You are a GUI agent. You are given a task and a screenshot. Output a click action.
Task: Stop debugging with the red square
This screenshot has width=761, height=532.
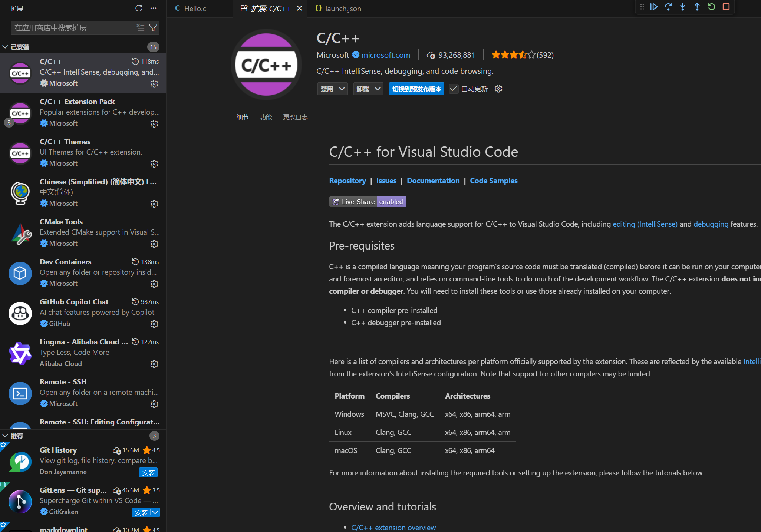(726, 7)
